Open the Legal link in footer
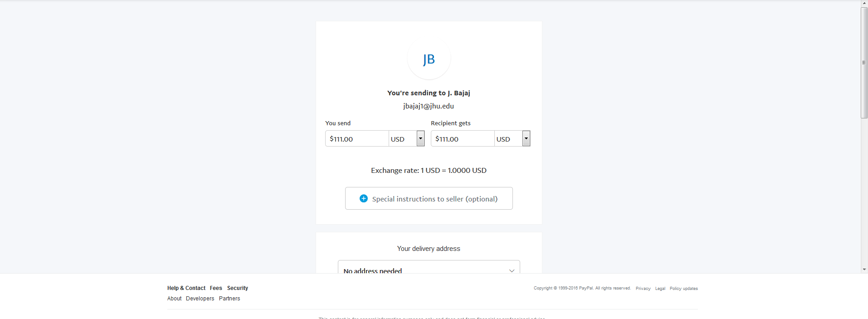 coord(660,289)
